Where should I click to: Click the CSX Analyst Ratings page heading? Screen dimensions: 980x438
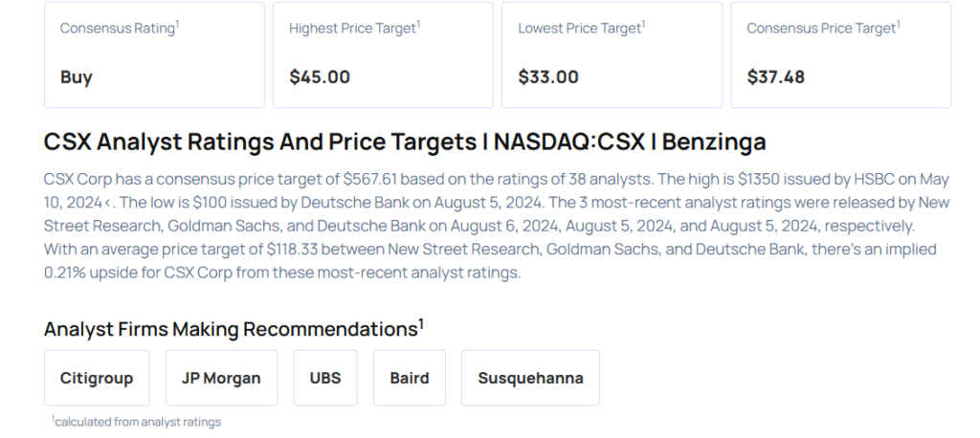pyautogui.click(x=405, y=142)
